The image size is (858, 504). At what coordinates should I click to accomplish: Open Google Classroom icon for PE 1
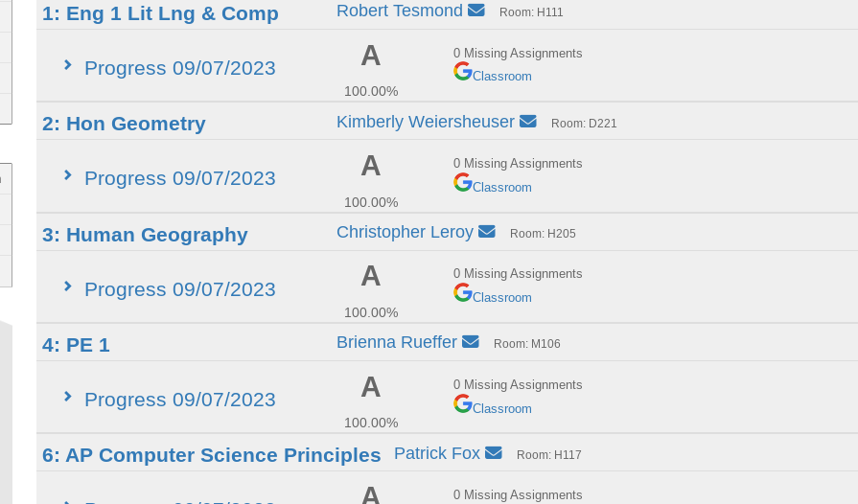tap(463, 403)
